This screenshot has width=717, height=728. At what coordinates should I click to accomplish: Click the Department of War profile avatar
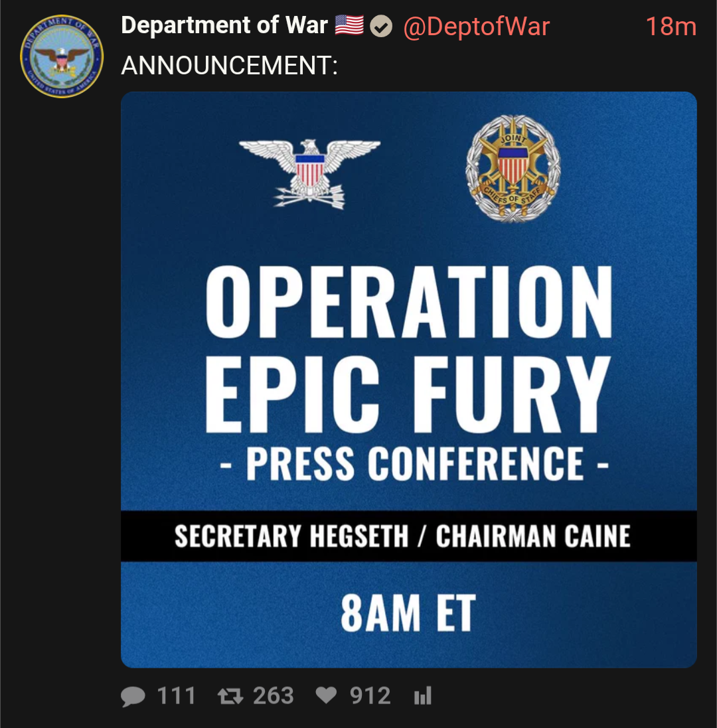(x=62, y=56)
